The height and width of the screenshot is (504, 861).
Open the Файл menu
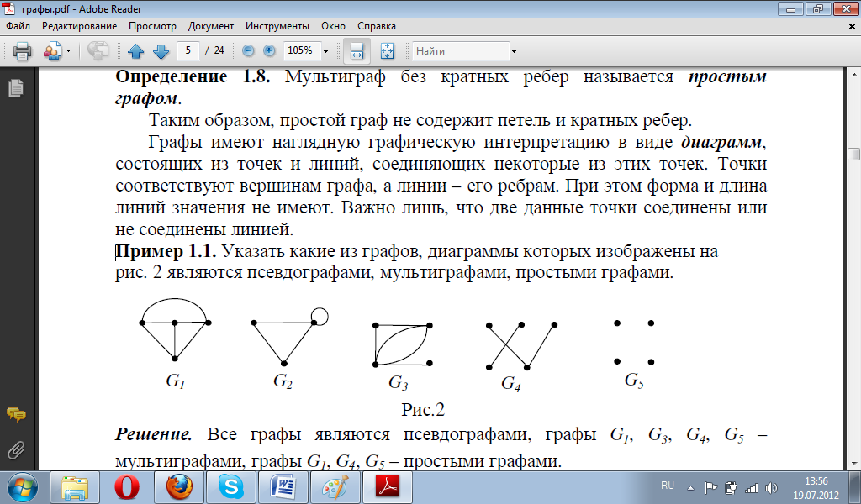point(18,26)
